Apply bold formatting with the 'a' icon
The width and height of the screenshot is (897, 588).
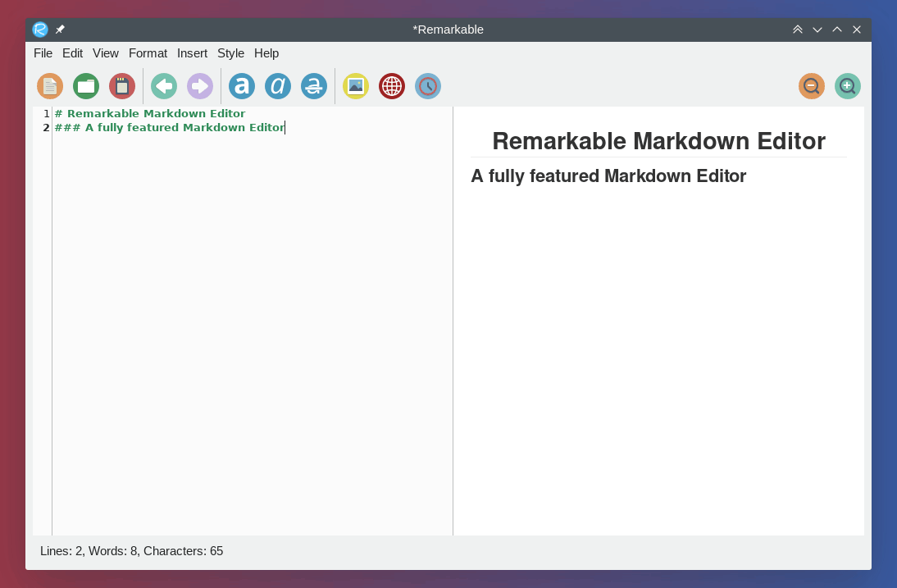point(242,86)
